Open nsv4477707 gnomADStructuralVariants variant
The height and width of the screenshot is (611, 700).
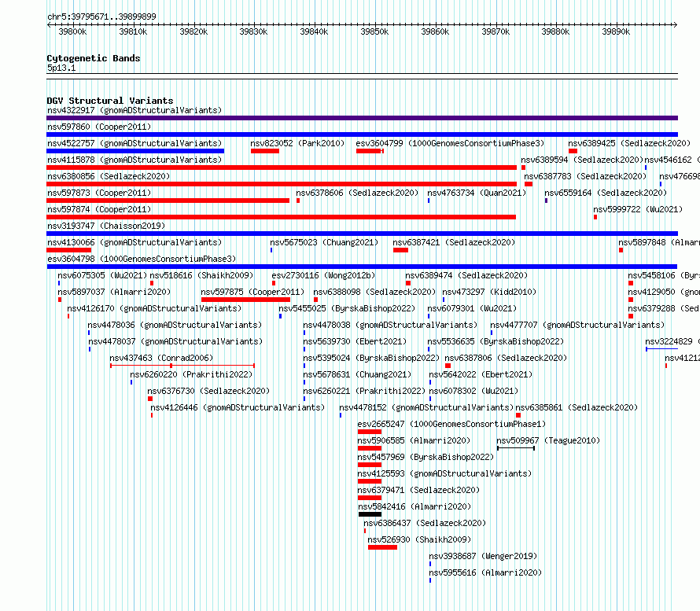[577, 325]
